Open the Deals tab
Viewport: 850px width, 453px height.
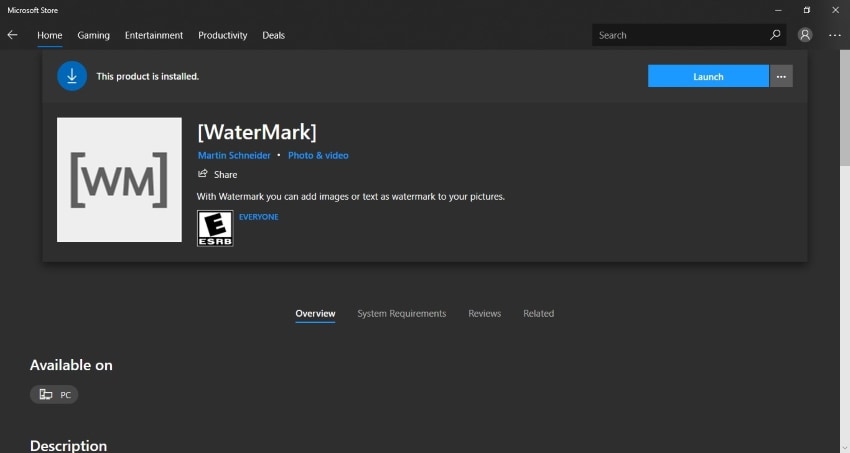tap(273, 35)
